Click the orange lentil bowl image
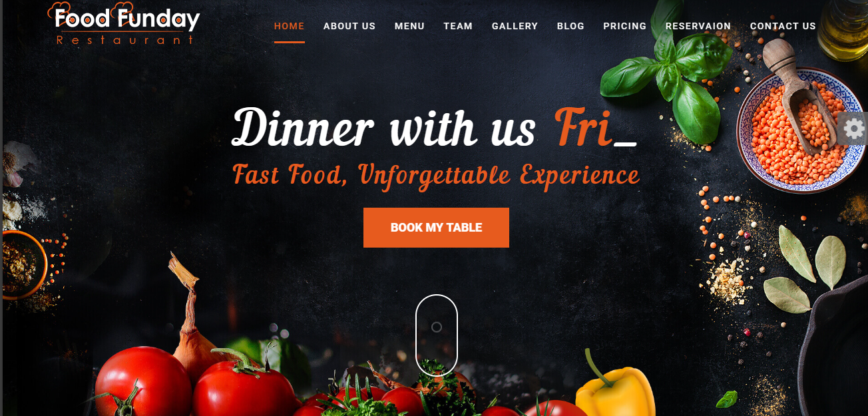Viewport: 868px width, 416px height. (x=799, y=130)
